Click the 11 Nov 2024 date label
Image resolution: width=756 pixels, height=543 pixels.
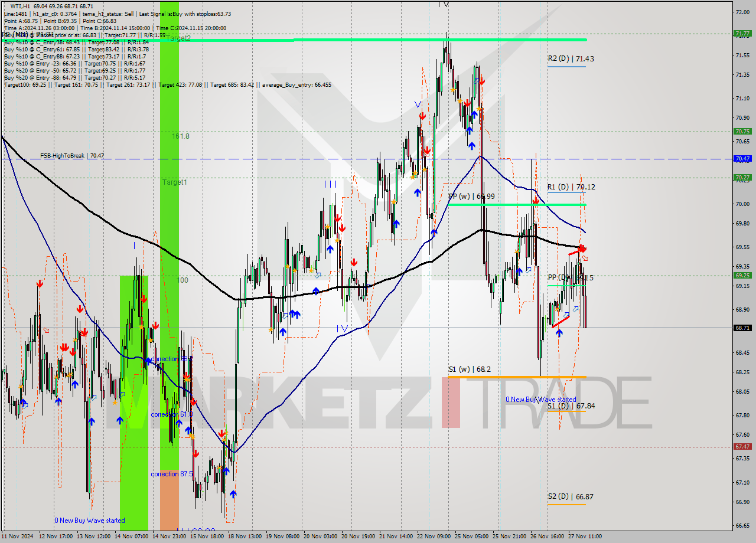coord(18,537)
